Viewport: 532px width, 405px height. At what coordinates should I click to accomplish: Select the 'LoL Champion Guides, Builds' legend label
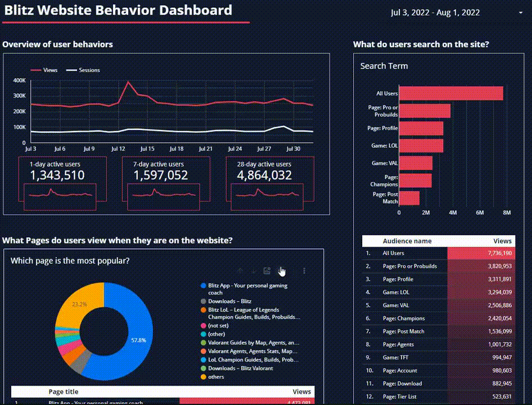(254, 359)
